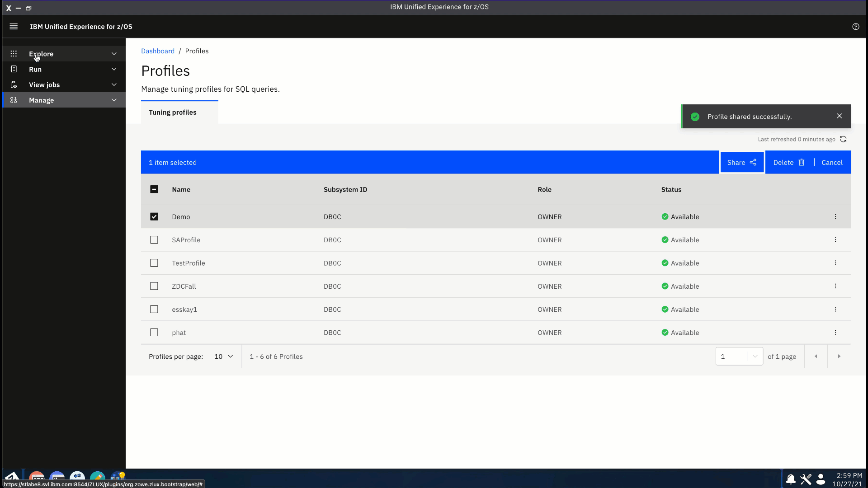Click 'Last refreshed 0 minutes ago' text
The width and height of the screenshot is (868, 488).
point(797,139)
